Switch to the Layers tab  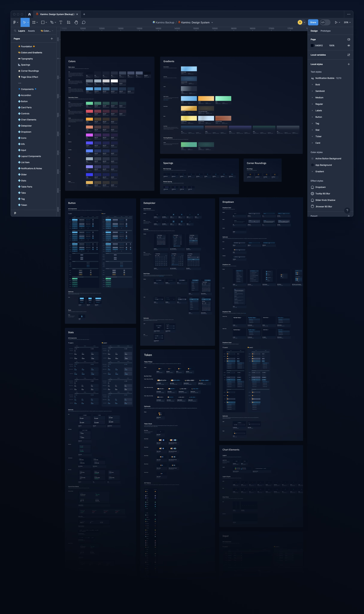point(22,31)
